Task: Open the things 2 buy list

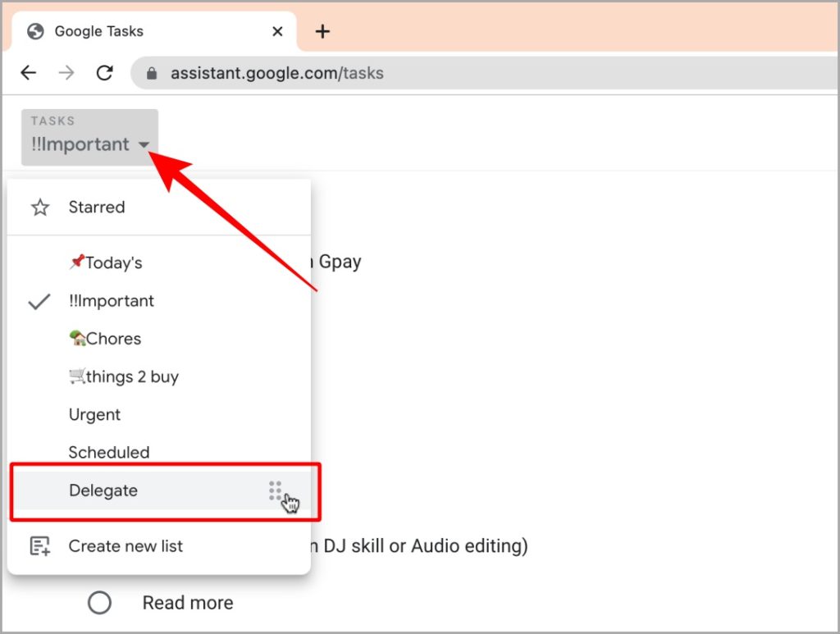Action: (159, 377)
